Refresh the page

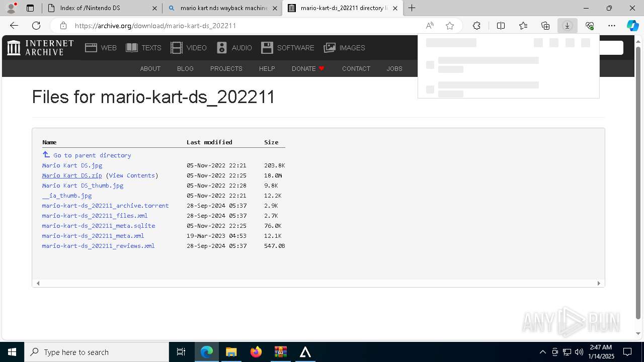coord(36,26)
